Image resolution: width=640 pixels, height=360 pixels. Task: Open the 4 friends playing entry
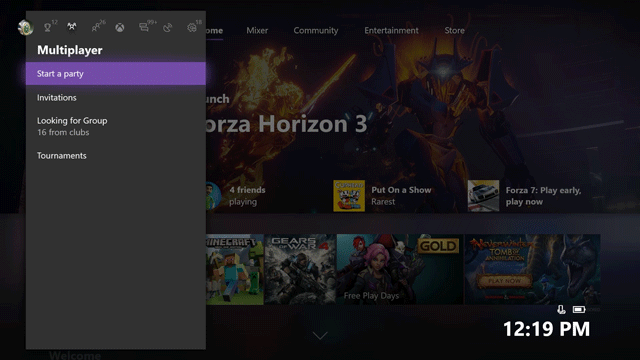pyautogui.click(x=237, y=196)
